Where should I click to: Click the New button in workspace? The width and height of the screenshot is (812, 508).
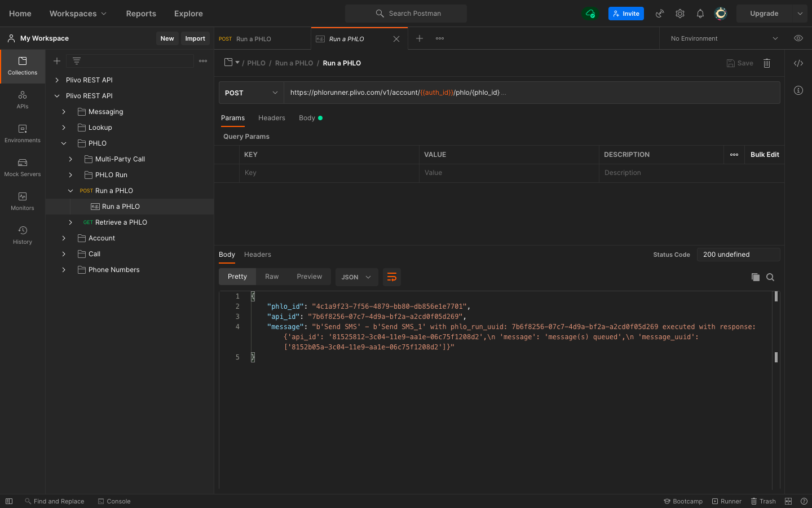167,38
